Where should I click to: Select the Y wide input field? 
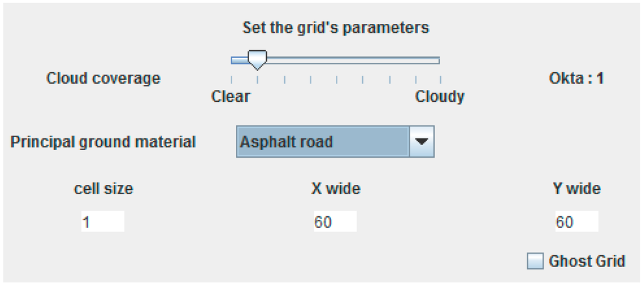click(x=576, y=222)
